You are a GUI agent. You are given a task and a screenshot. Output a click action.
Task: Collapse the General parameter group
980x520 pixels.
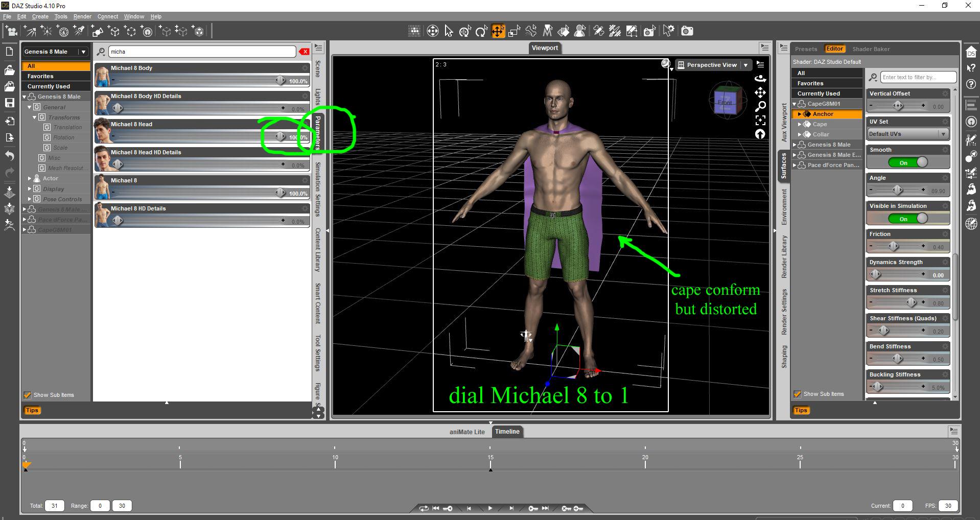30,107
